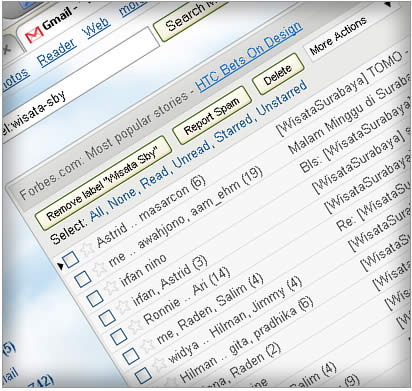Click the Report Spam button
412x391 pixels.
[211, 116]
